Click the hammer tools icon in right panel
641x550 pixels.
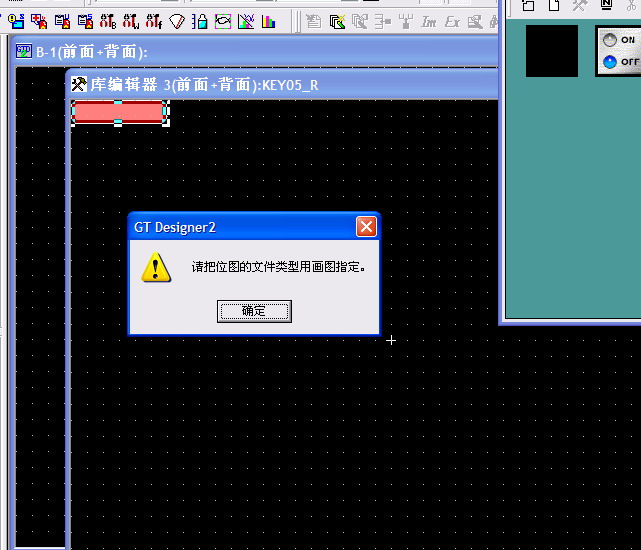tap(580, 5)
